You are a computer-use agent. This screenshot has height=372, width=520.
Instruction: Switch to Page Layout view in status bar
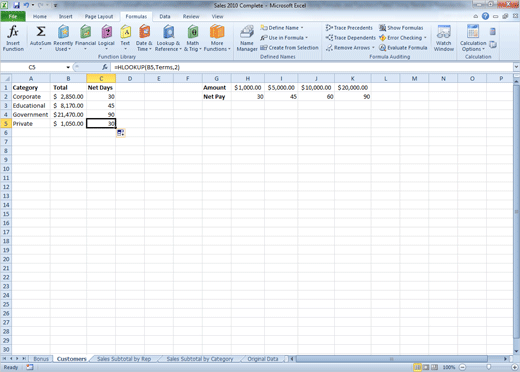point(426,367)
